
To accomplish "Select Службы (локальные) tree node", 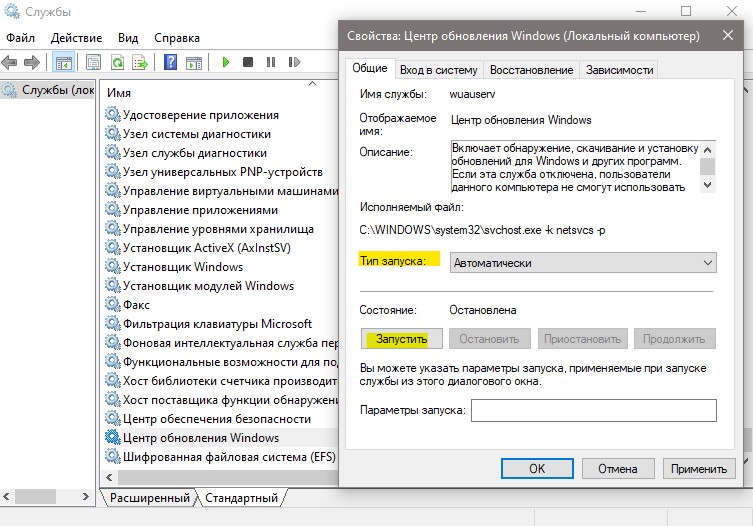I will [x=48, y=90].
